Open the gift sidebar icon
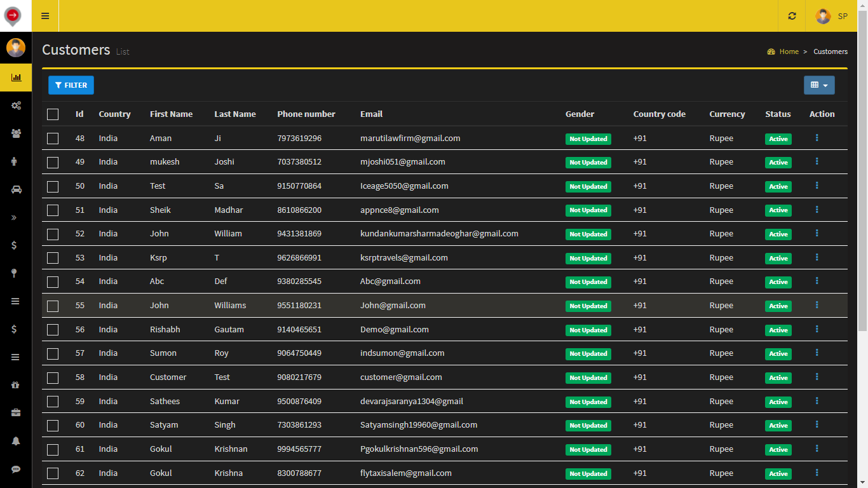 coord(16,385)
